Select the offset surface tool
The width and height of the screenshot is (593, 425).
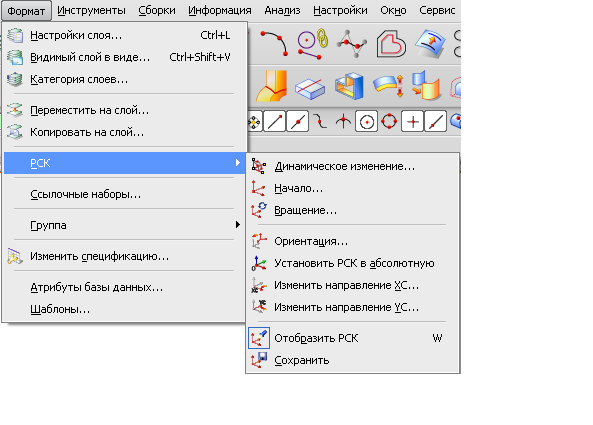(x=388, y=85)
